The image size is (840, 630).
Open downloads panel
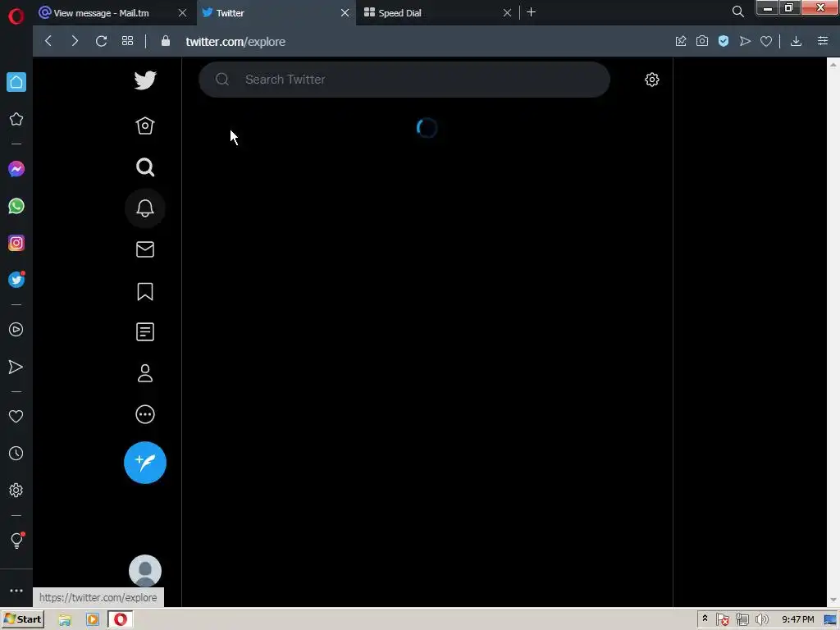coord(796,41)
